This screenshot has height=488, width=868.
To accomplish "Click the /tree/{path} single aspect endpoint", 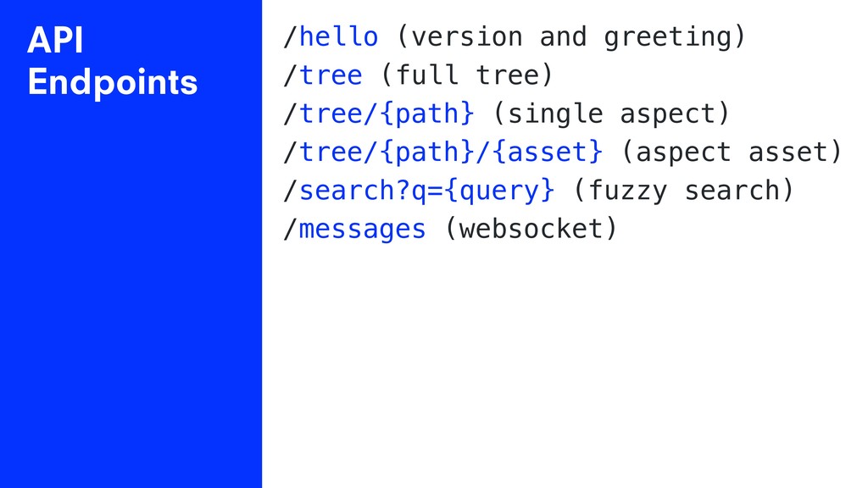I will [x=379, y=114].
